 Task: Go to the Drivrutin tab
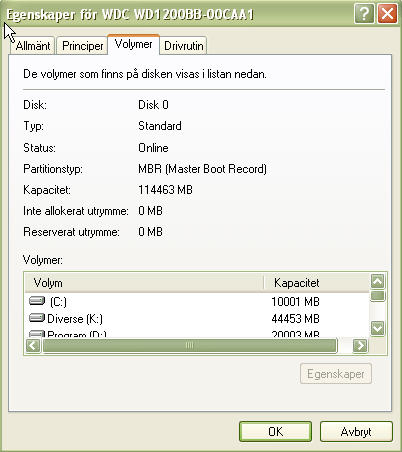tap(184, 46)
